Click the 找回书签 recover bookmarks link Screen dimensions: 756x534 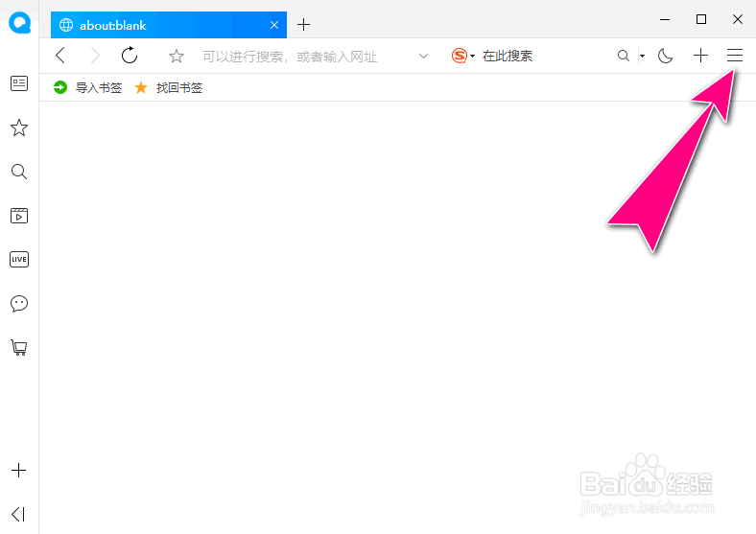(x=168, y=87)
